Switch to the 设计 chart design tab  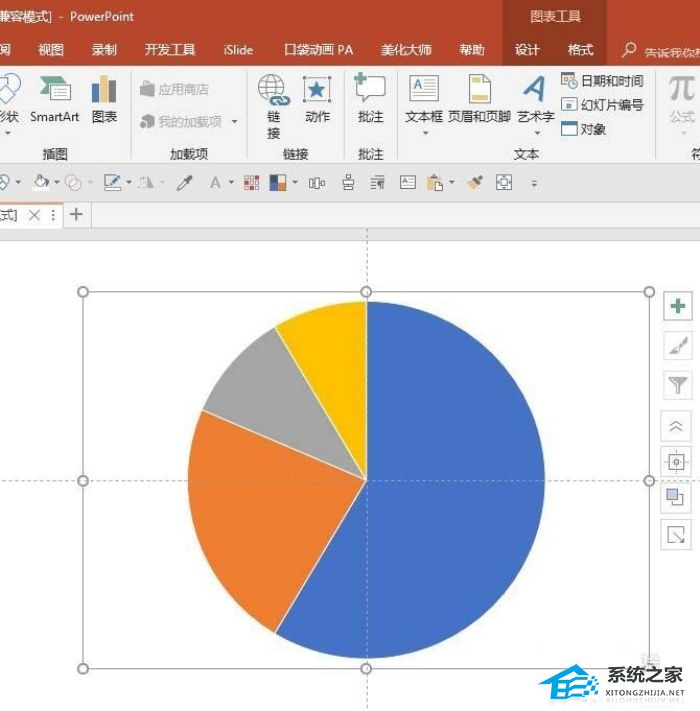coord(527,49)
